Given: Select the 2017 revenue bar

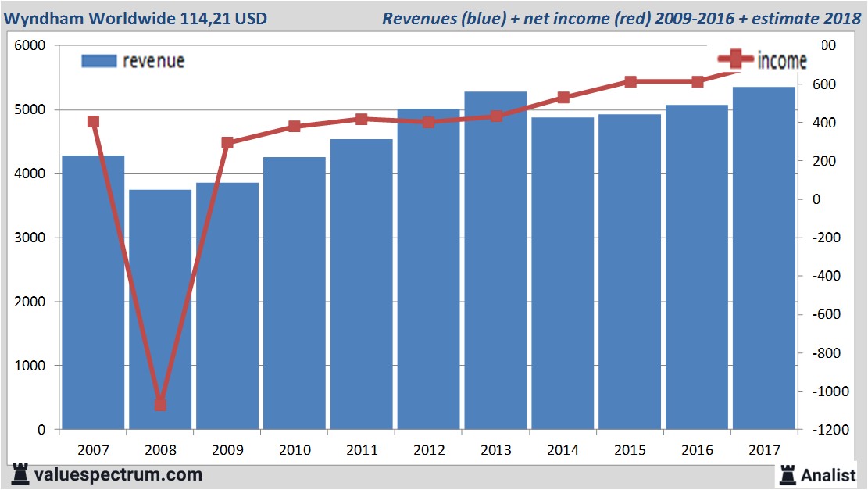Looking at the screenshot, I should pos(764,258).
